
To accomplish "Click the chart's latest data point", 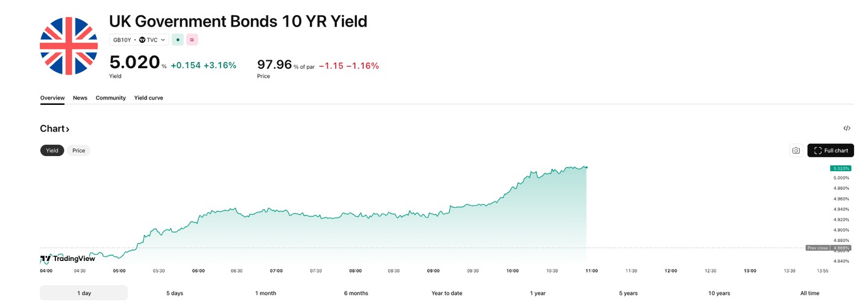I will pyautogui.click(x=587, y=167).
